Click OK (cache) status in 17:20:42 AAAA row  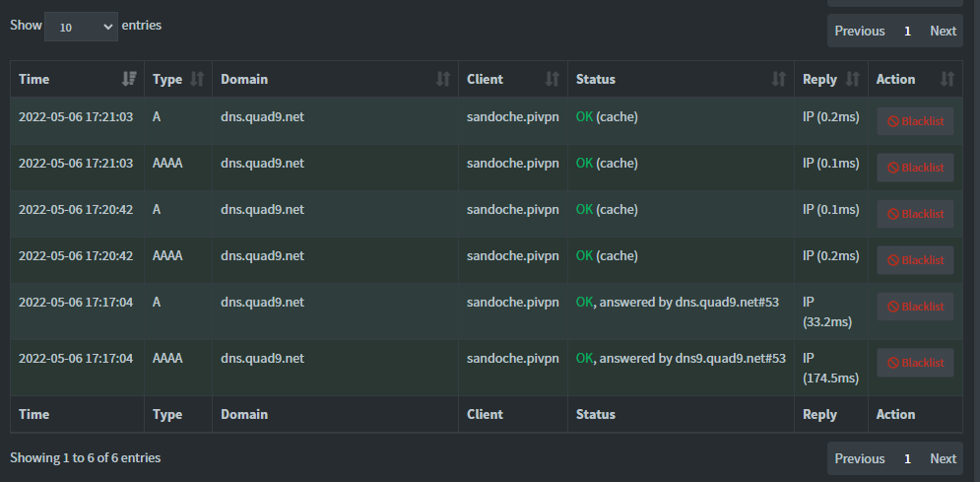pyautogui.click(x=607, y=255)
